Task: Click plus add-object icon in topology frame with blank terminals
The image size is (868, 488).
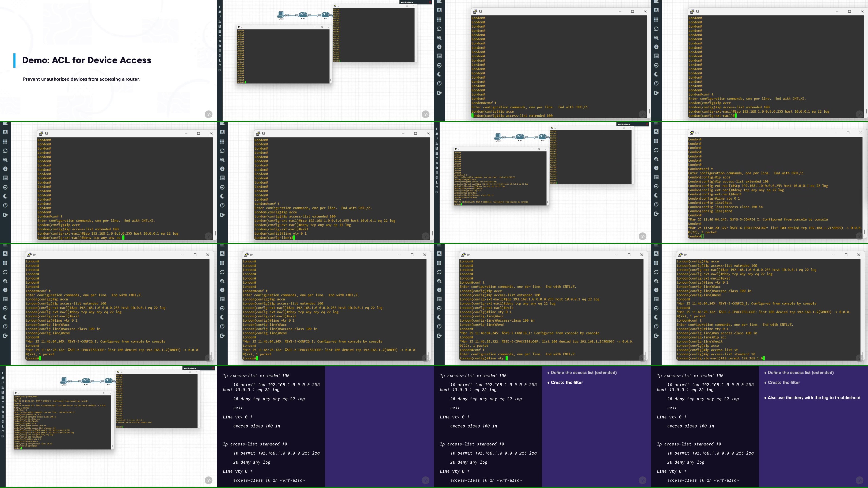Action: tap(220, 7)
